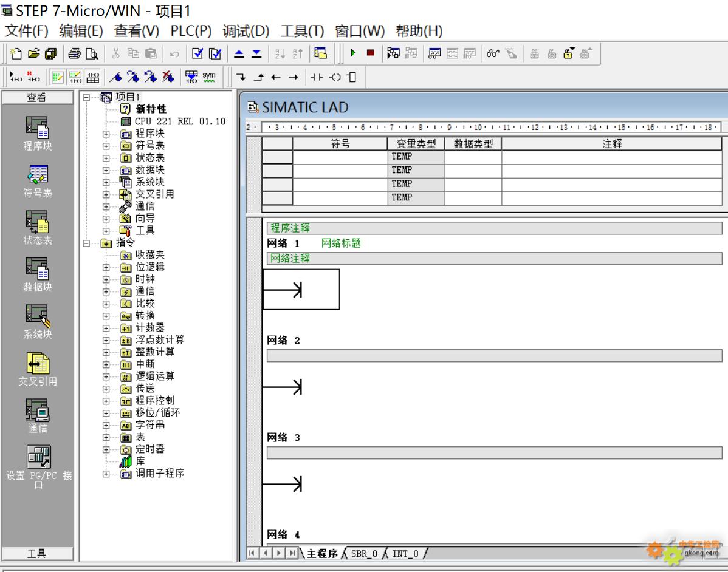Delete a network with the red-X icon
Screen dimensions: 728x572
(33, 77)
